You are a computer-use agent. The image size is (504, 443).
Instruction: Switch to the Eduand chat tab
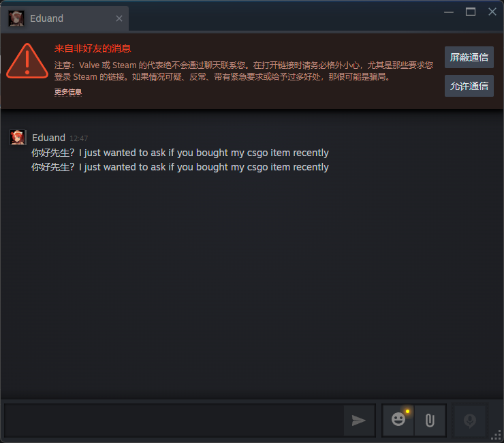click(x=64, y=18)
